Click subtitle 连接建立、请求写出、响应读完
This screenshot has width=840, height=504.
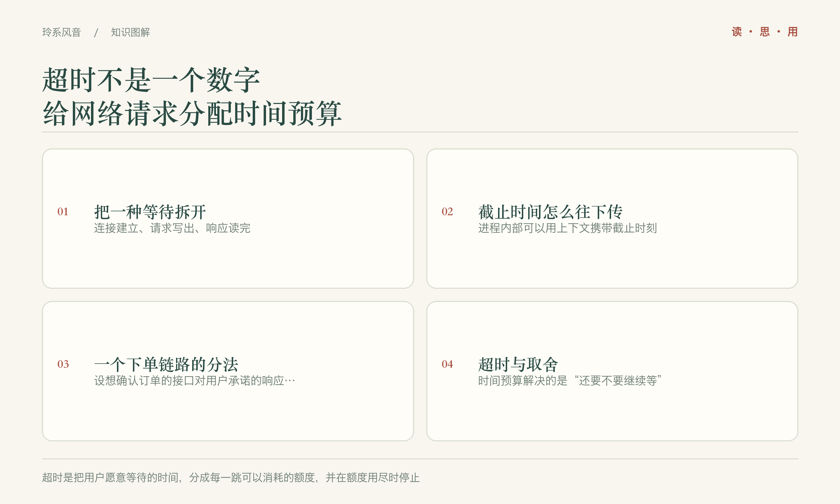[172, 228]
